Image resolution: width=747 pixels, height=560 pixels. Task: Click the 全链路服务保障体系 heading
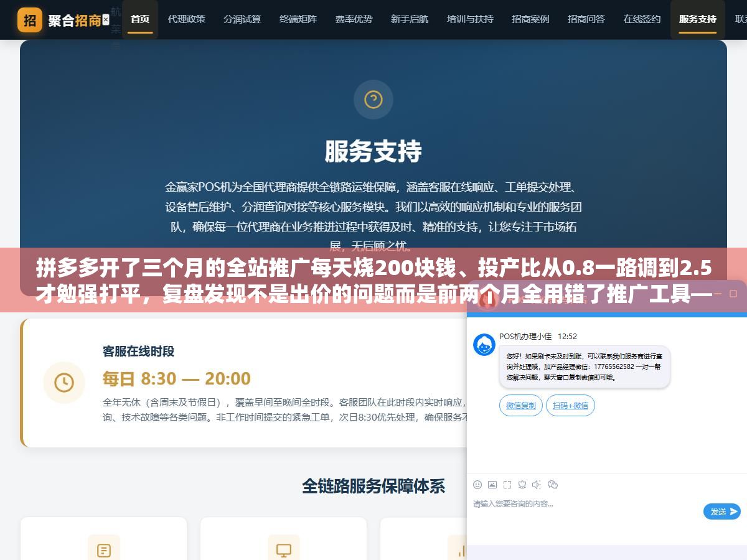click(374, 486)
